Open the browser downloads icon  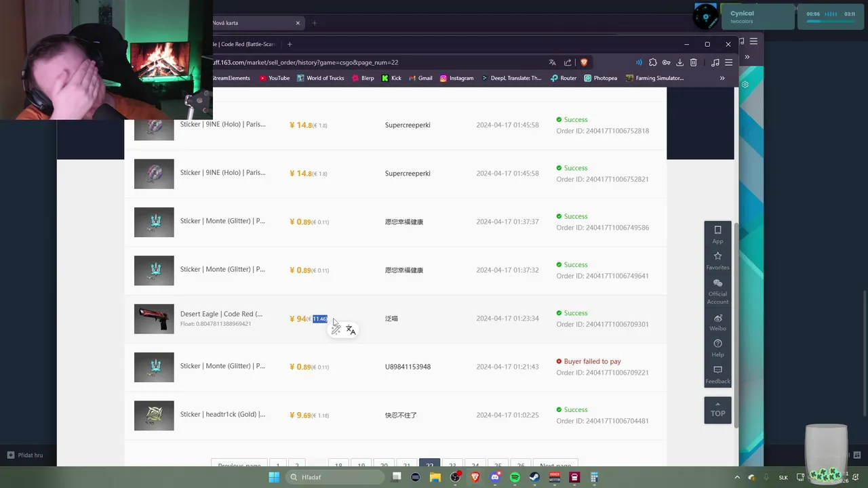click(680, 62)
